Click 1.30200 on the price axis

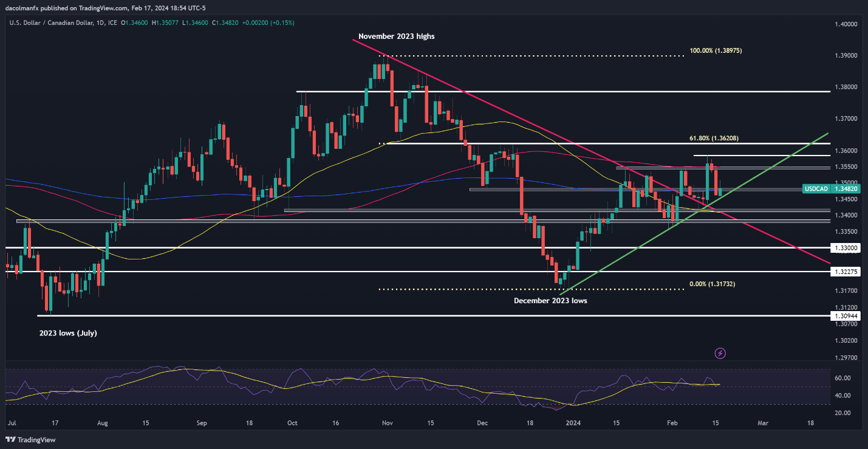[x=845, y=341]
